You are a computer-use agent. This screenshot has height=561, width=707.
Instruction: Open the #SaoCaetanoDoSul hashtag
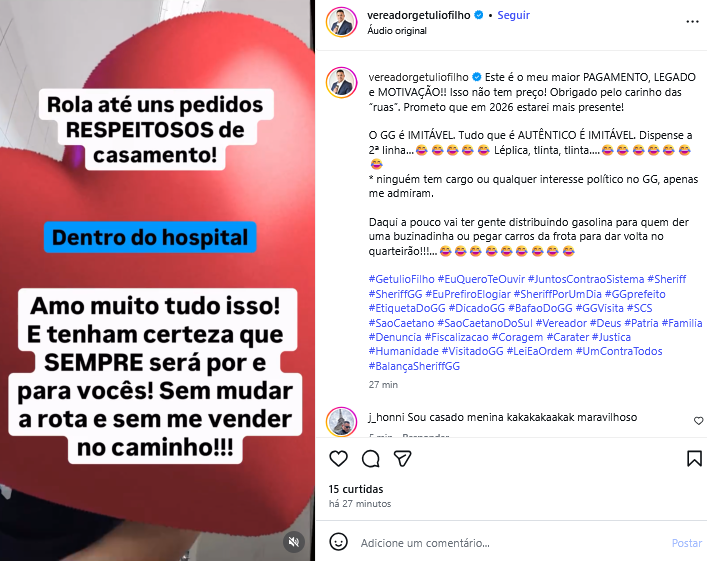pyautogui.click(x=485, y=323)
